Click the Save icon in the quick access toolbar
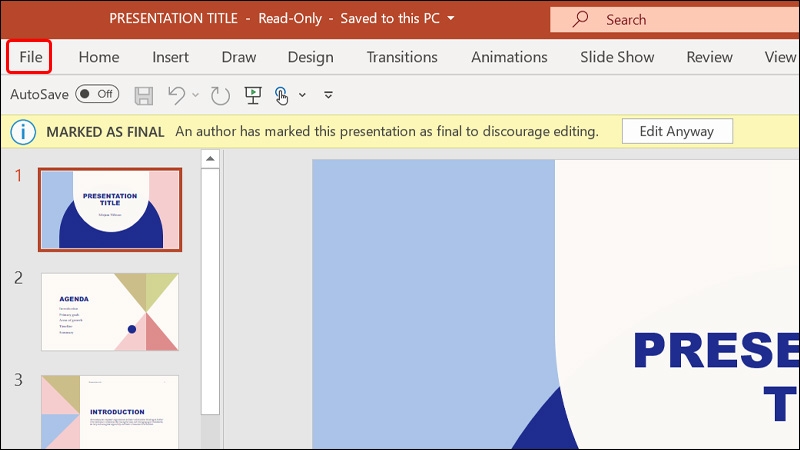Viewport: 800px width, 450px height. [x=143, y=95]
